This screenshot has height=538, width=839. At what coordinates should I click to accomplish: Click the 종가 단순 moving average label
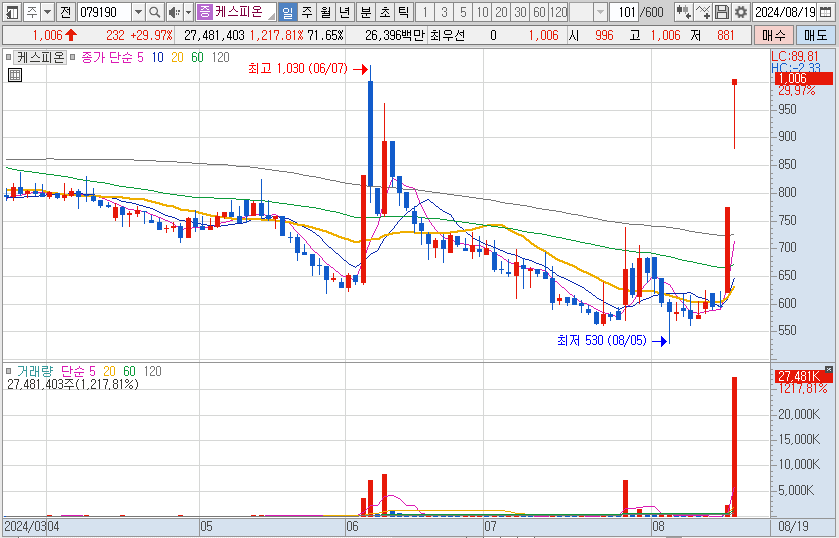(106, 57)
